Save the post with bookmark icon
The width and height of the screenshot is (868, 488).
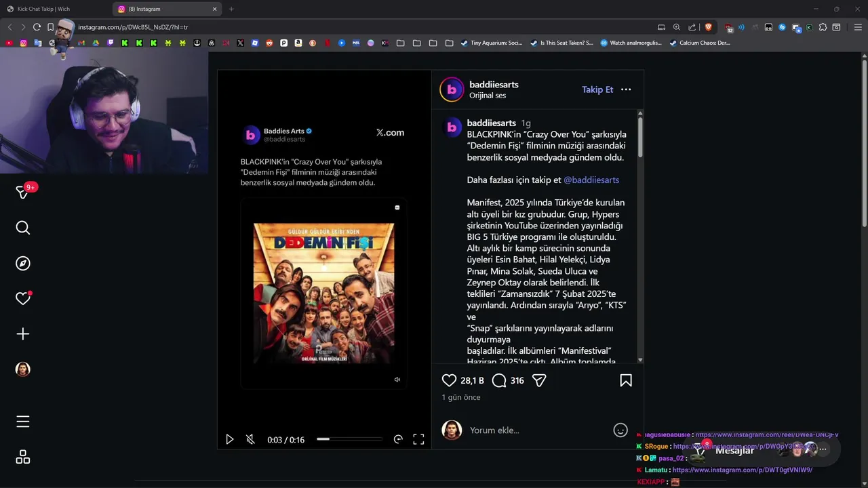coord(626,380)
